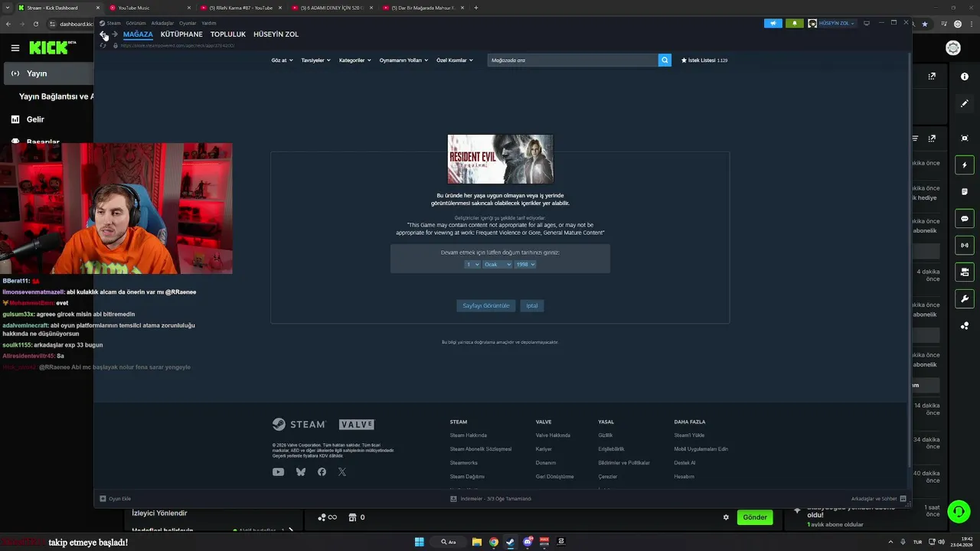Open Kick hamburger menu
Screen dimensions: 980x551
pos(15,48)
